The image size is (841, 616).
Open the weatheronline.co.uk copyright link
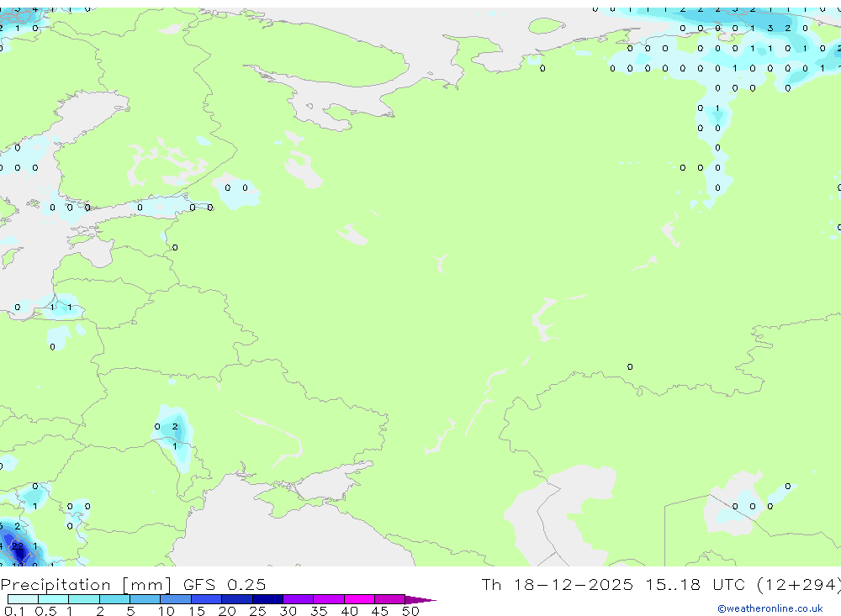tap(770, 608)
